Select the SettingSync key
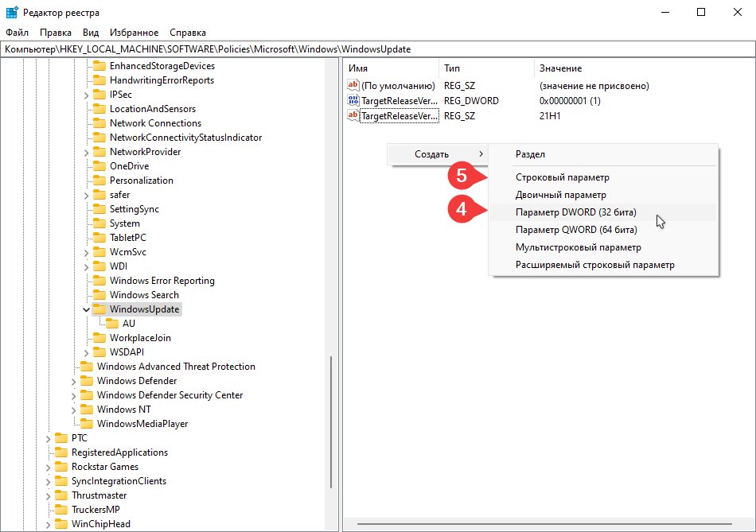 (x=134, y=209)
